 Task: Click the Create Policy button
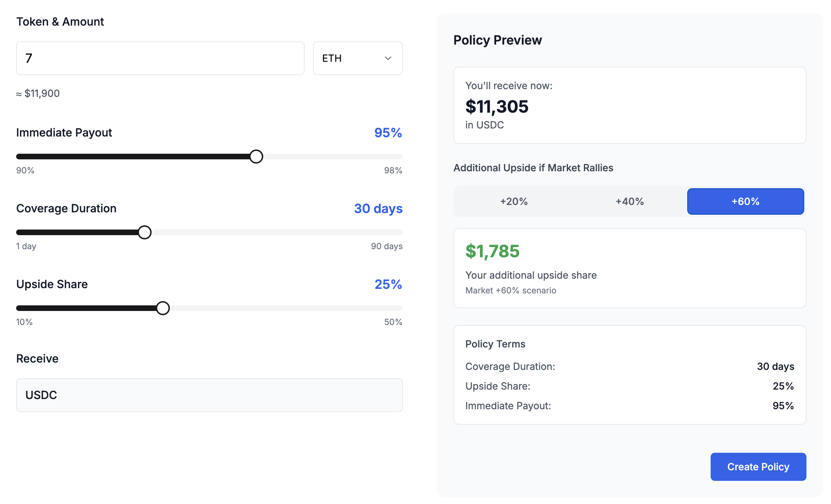coord(758,466)
